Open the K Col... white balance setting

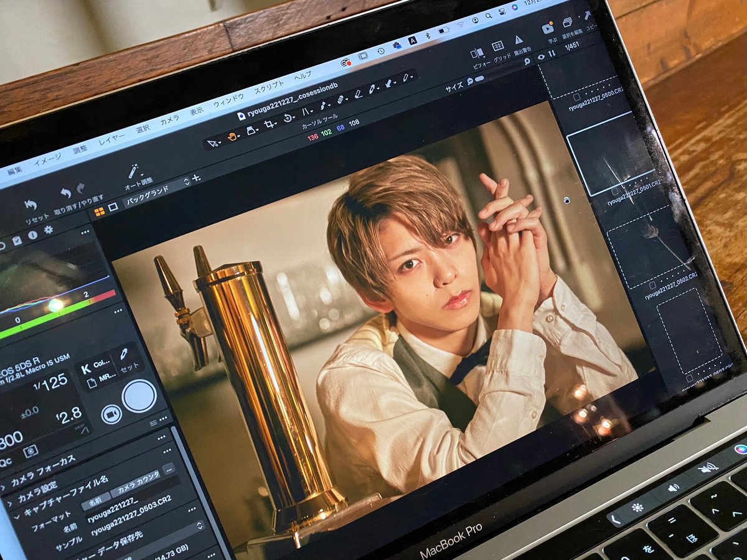pos(96,366)
